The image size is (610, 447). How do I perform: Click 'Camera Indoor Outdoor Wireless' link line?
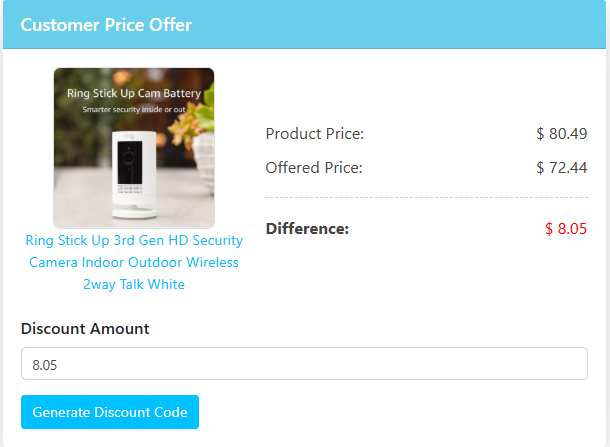pyautogui.click(x=134, y=262)
